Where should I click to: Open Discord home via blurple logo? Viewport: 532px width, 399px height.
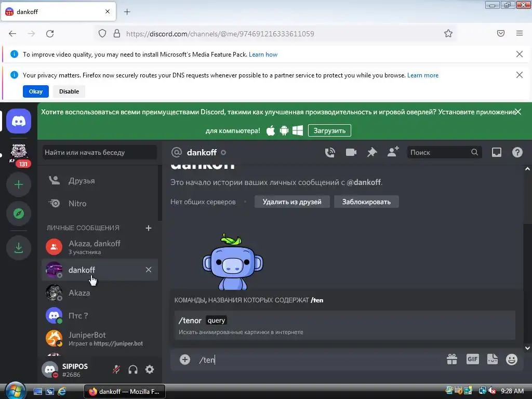(x=19, y=121)
